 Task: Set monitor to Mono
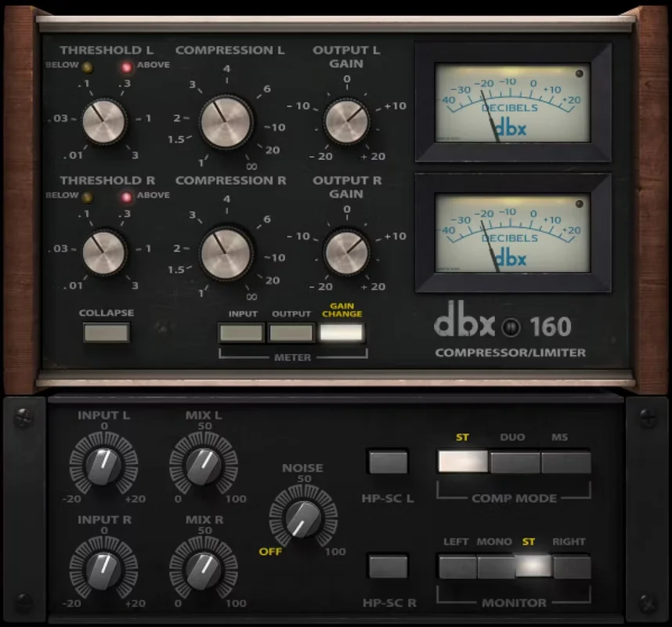click(x=496, y=567)
